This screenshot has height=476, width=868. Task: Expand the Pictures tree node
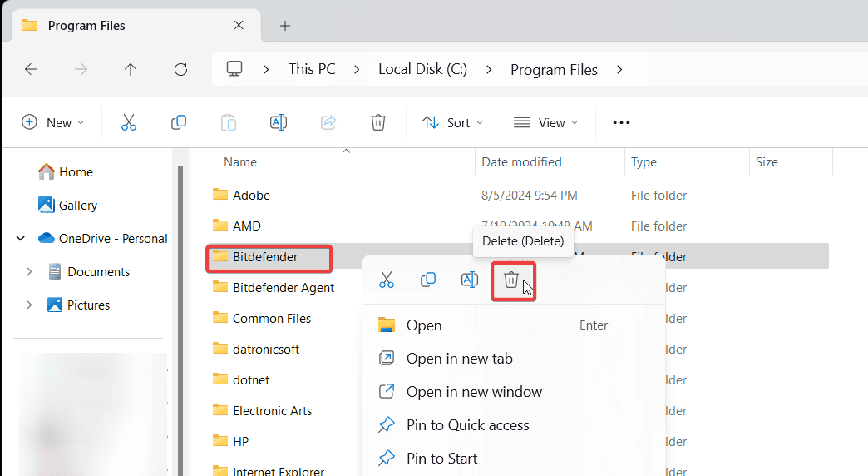[29, 305]
